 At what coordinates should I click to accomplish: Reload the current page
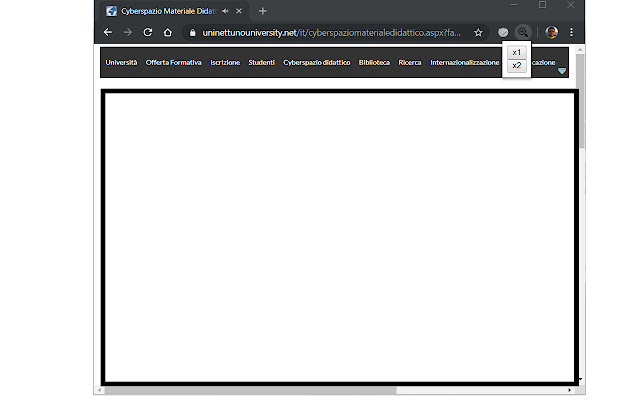(x=147, y=32)
